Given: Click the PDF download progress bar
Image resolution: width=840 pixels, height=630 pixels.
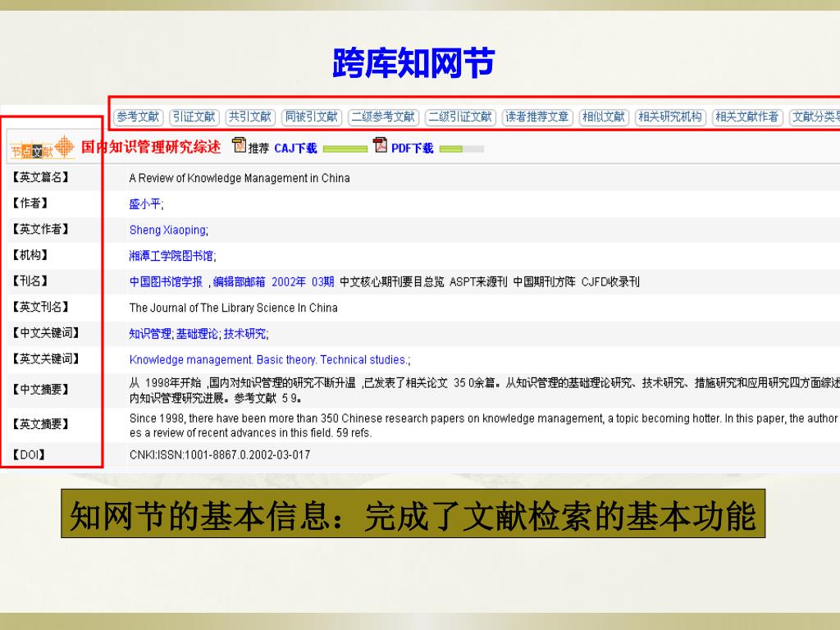Looking at the screenshot, I should 461,149.
